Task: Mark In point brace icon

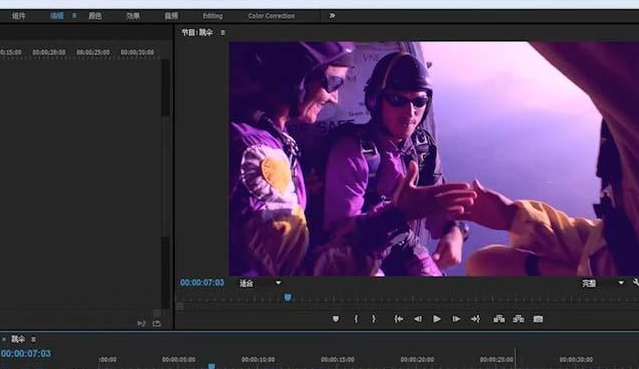Action: (356, 319)
